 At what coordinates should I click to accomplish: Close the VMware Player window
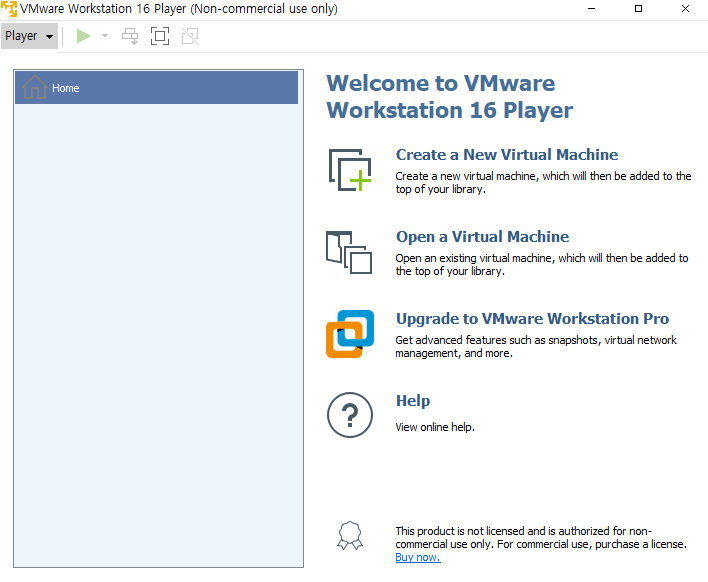[685, 9]
